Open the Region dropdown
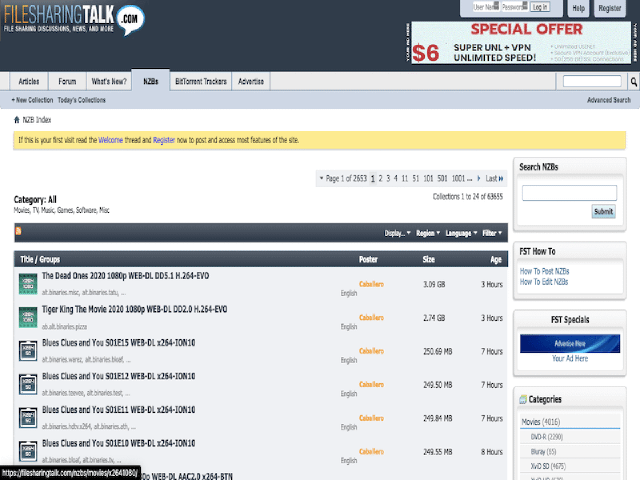The height and width of the screenshot is (480, 640). coord(428,233)
